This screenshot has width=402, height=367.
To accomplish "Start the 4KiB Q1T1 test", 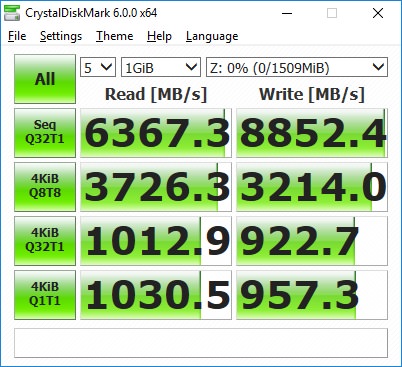I will [x=45, y=295].
